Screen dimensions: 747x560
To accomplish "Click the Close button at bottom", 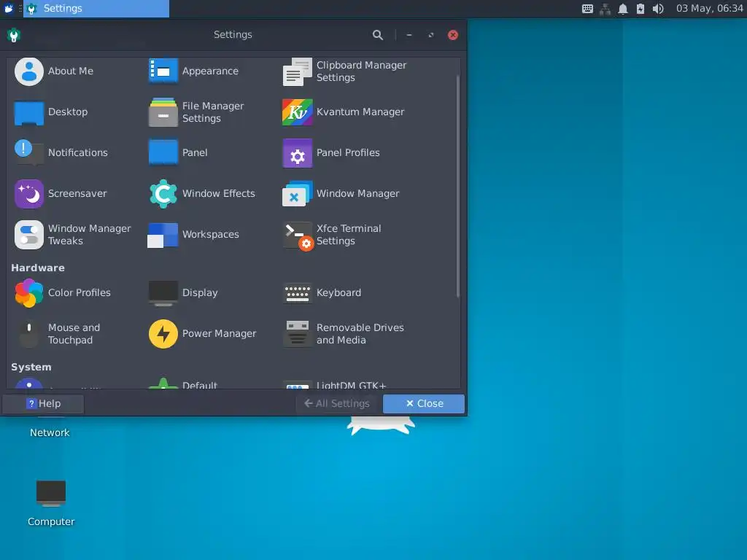I will tap(424, 404).
